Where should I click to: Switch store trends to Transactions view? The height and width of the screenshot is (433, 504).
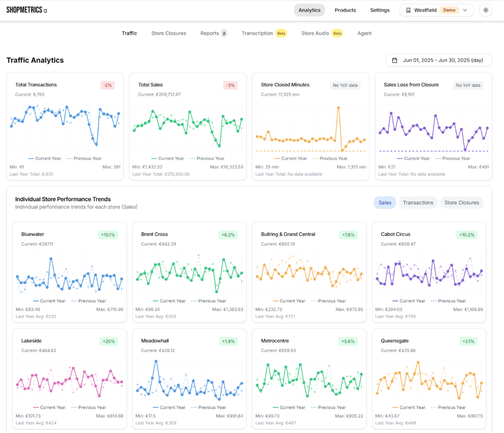[x=418, y=202]
